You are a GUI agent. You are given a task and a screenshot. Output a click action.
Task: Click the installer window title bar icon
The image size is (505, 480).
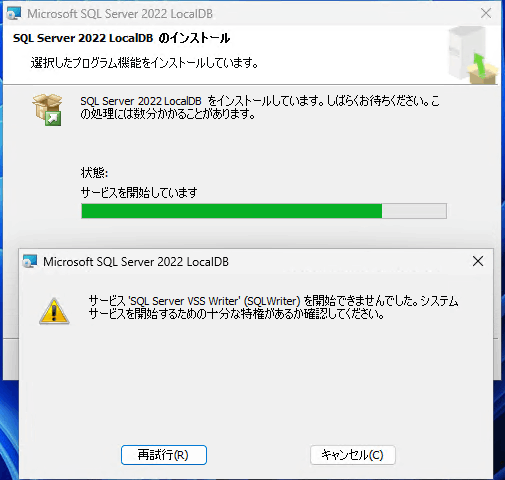click(14, 14)
